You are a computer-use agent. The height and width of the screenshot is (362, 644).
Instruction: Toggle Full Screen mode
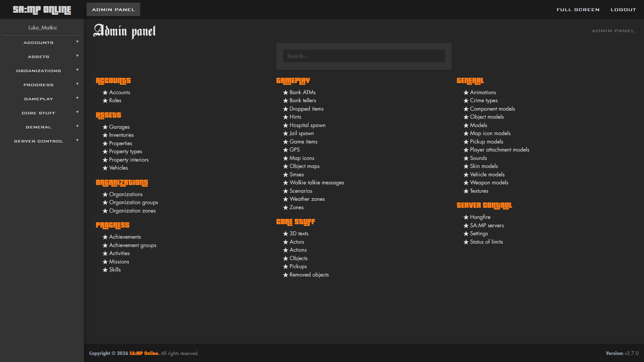pyautogui.click(x=578, y=10)
